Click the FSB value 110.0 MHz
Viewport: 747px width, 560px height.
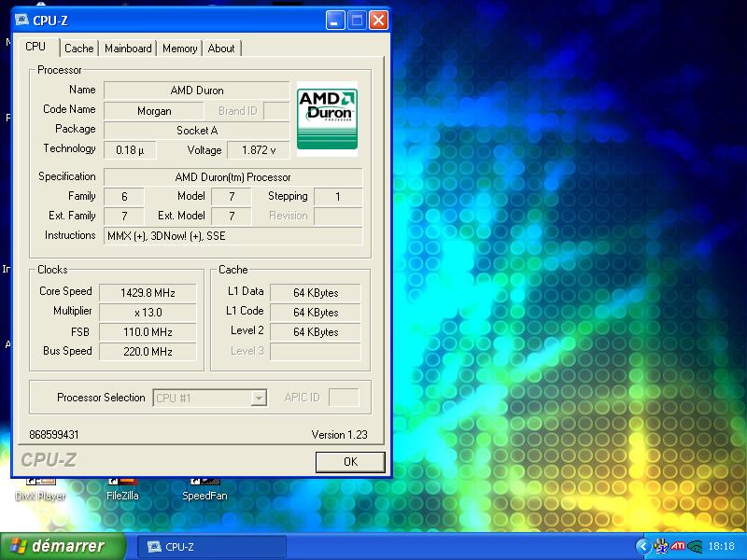[x=148, y=332]
